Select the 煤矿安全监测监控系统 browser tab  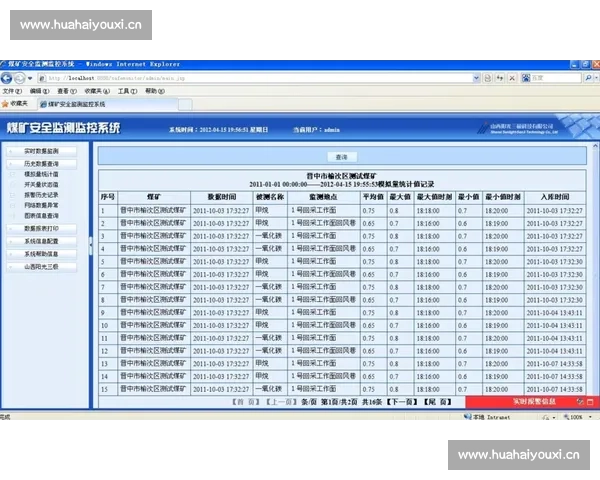[x=76, y=104]
